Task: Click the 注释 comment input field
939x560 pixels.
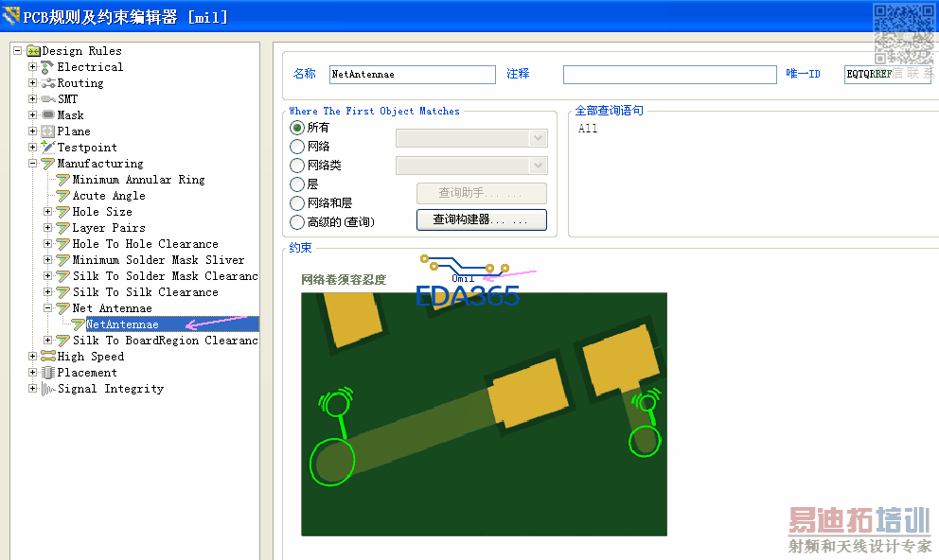Action: [x=669, y=74]
